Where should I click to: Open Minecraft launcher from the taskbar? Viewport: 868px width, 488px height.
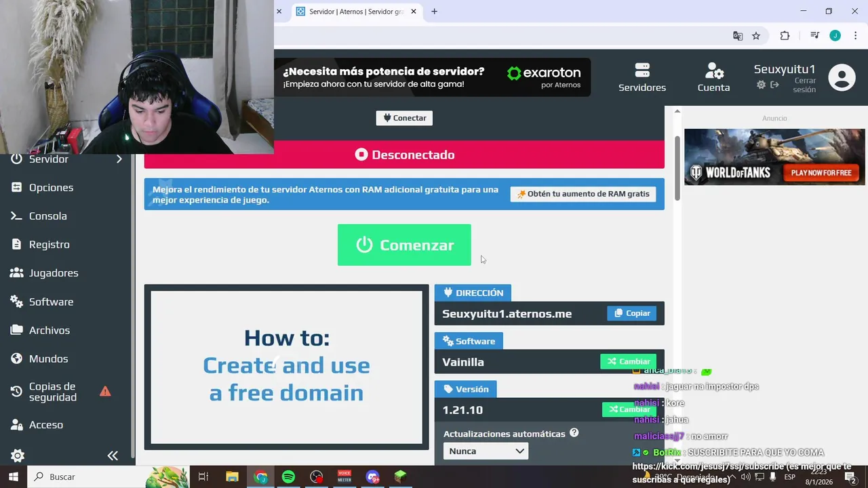(400, 476)
